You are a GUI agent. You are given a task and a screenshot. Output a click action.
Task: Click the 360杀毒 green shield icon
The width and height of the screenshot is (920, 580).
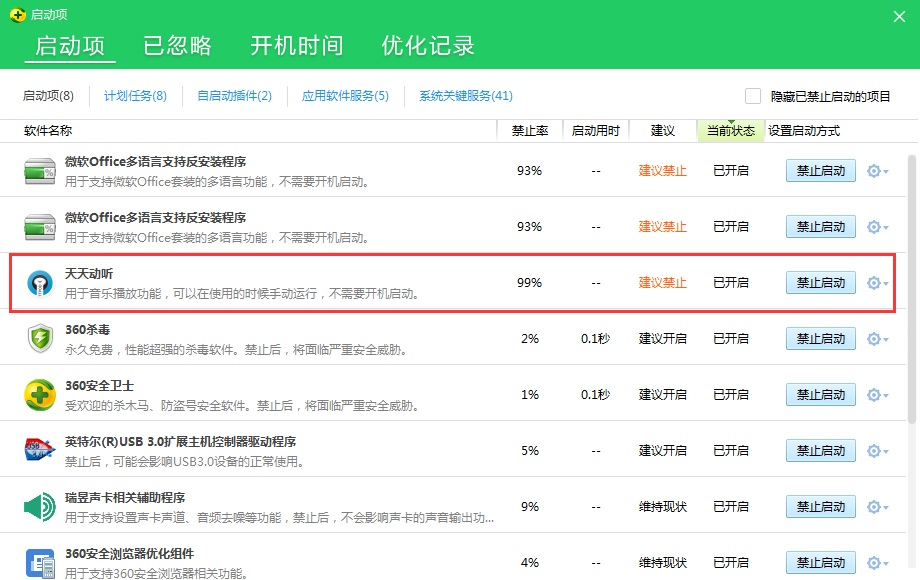pos(40,338)
